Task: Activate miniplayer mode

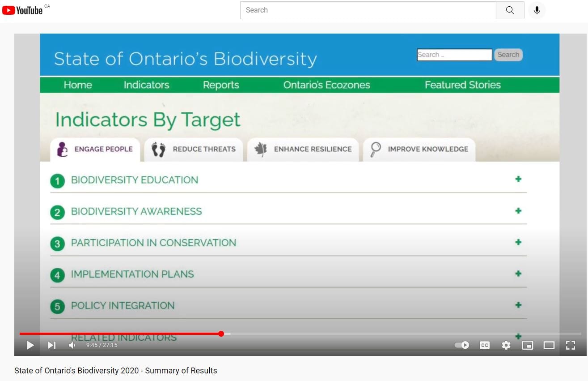Action: (x=527, y=345)
